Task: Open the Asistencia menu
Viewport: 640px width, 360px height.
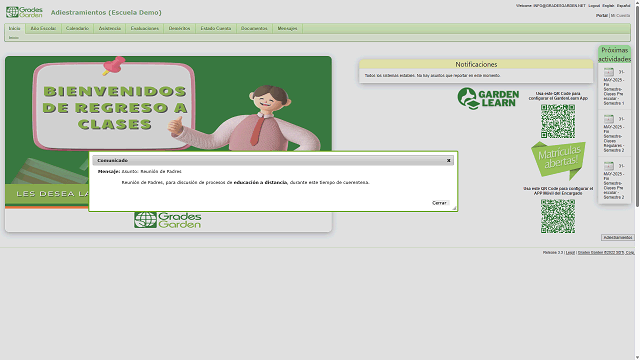Action: 110,29
